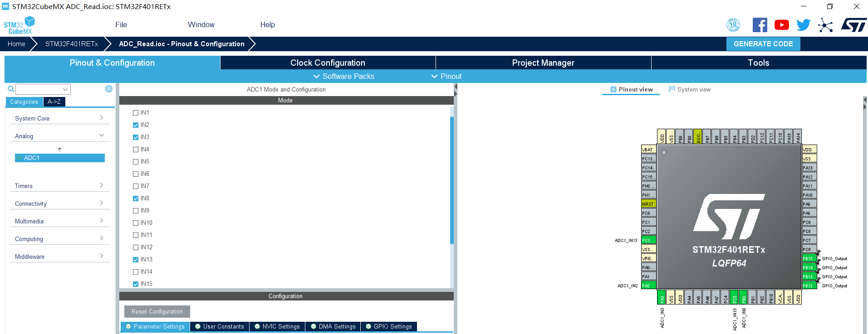
Task: Expand the Middleware category
Action: coord(59,257)
